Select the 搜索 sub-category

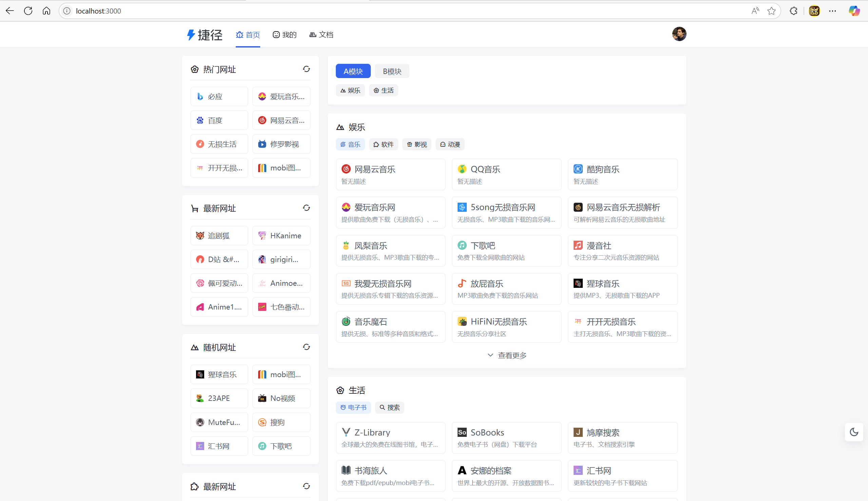tap(389, 407)
